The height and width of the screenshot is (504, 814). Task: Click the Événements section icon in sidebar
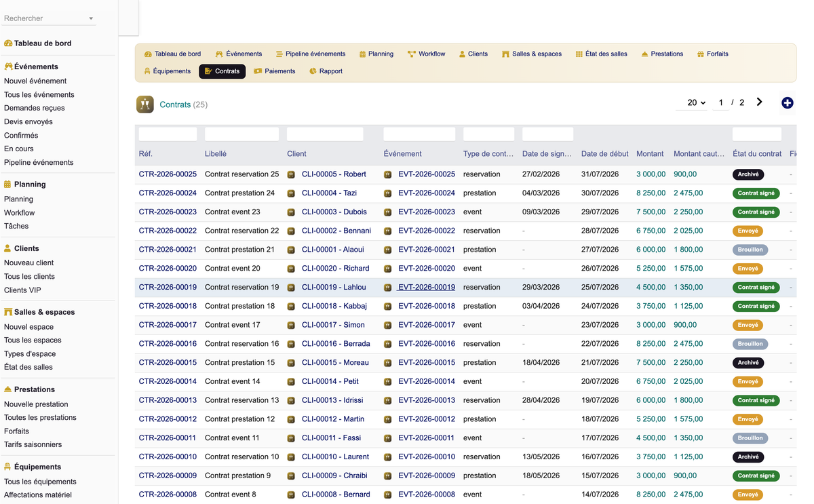tap(8, 66)
